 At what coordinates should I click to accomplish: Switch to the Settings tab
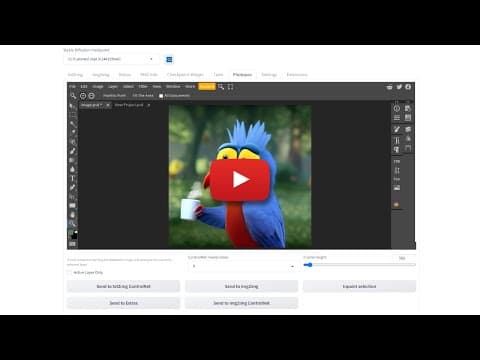click(x=269, y=75)
